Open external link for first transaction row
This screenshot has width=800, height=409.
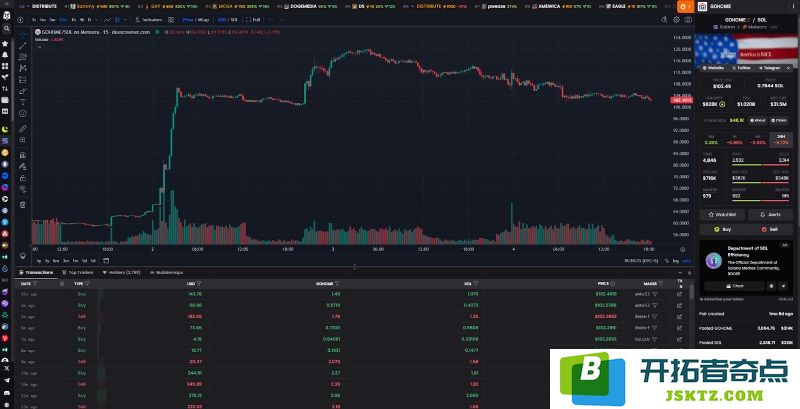point(679,294)
